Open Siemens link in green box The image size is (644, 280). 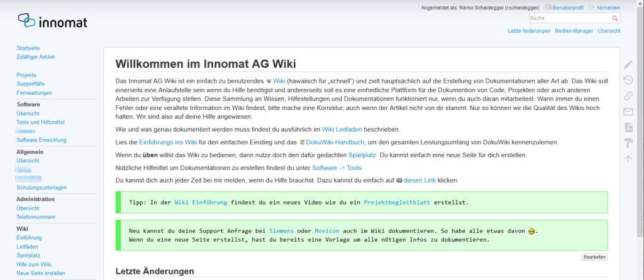281,231
